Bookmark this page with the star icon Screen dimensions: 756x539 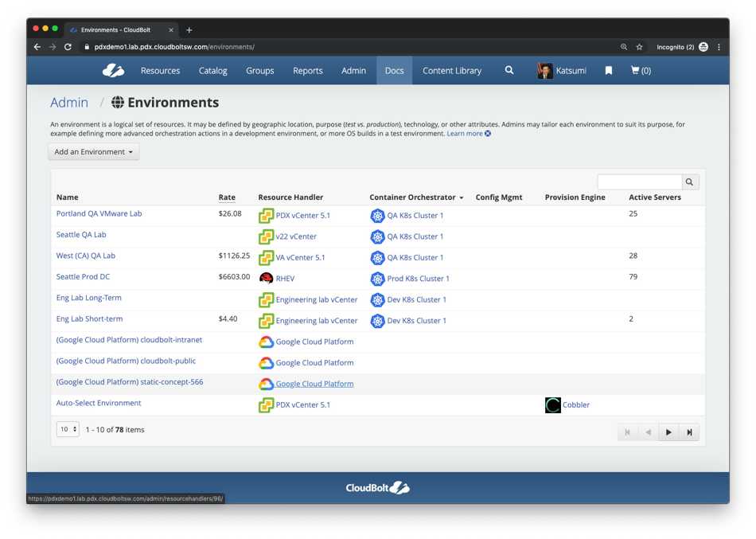(639, 47)
